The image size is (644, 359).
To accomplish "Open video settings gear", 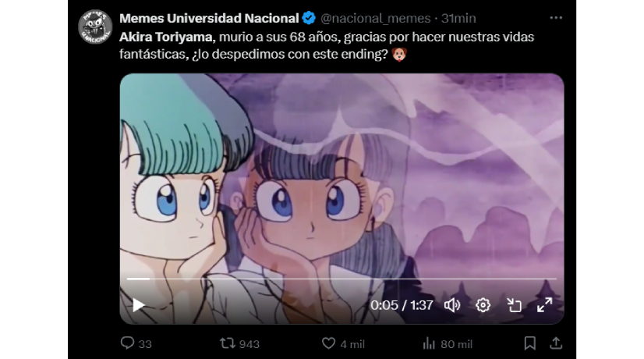I will coord(483,305).
